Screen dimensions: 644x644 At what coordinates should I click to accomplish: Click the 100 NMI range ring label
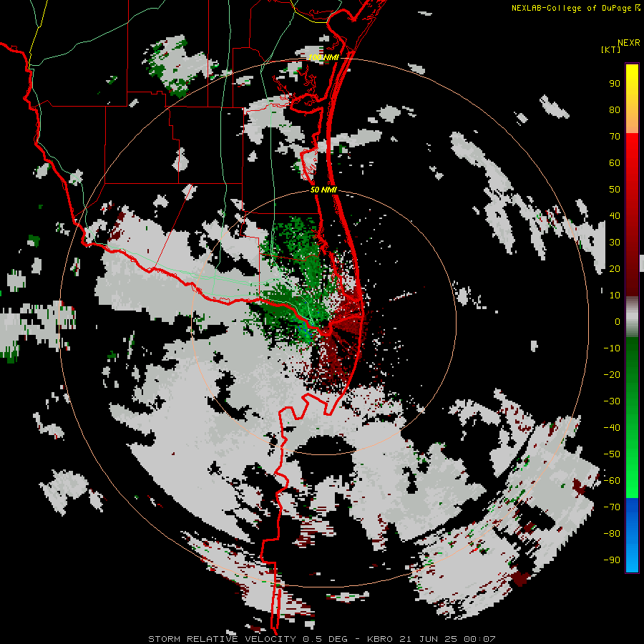click(x=323, y=57)
